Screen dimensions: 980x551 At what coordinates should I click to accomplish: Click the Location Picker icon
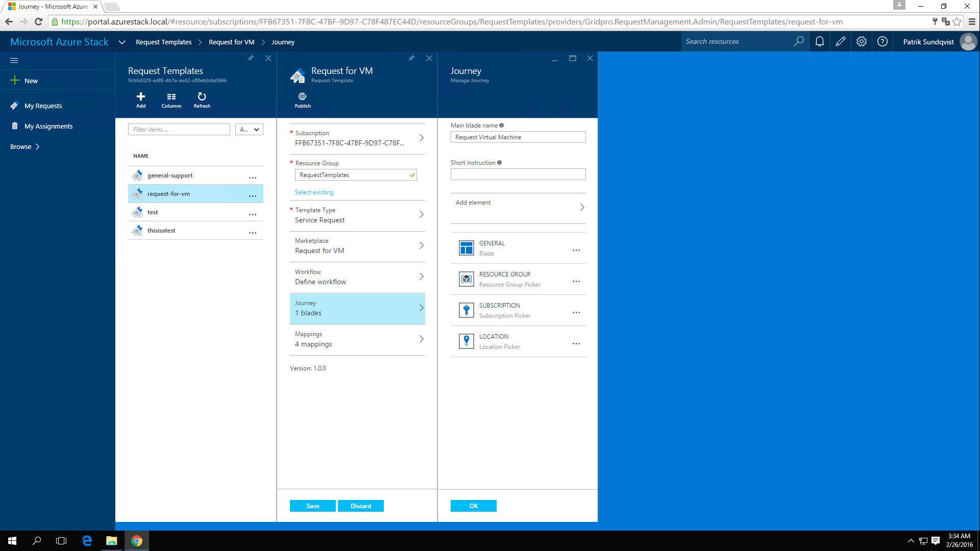[467, 341]
